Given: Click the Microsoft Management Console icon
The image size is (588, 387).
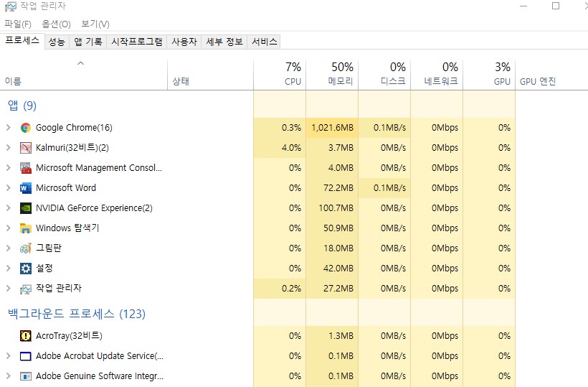Looking at the screenshot, I should [26, 168].
